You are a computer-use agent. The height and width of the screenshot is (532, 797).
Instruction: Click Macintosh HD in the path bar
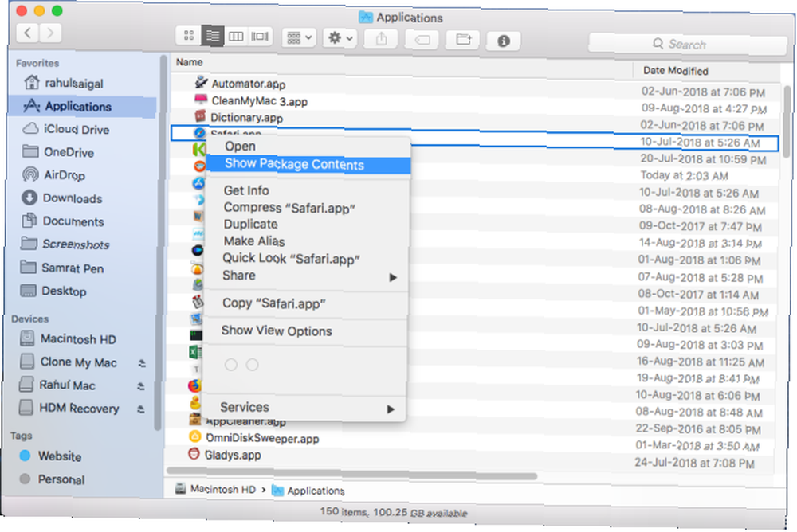(x=215, y=489)
